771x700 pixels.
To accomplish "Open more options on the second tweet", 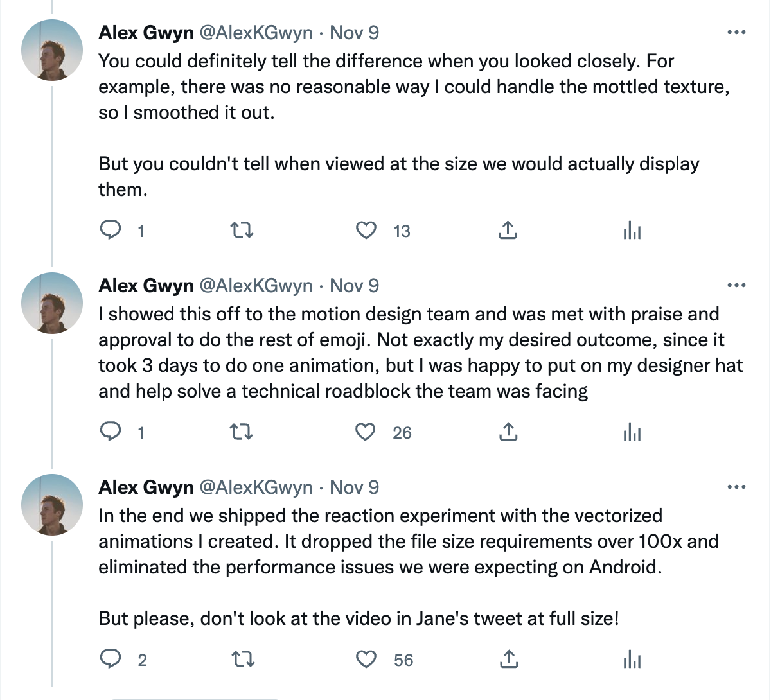I will pos(736,286).
